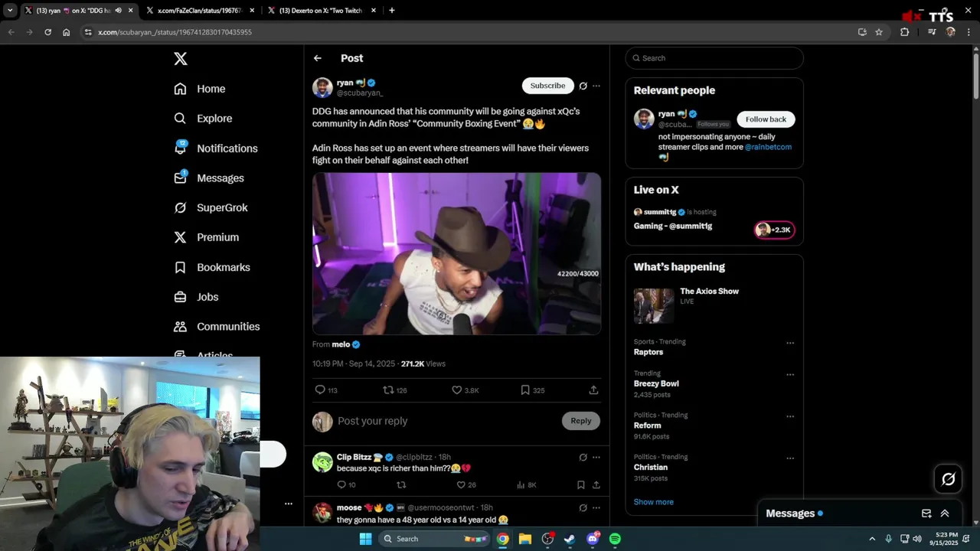Open Messages in sidebar
The height and width of the screenshot is (551, 980).
tap(209, 178)
